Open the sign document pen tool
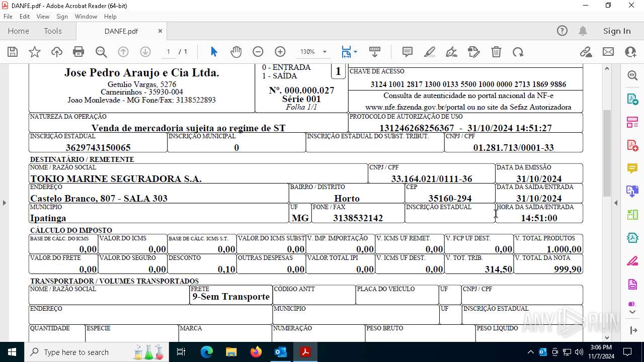Image resolution: width=644 pixels, height=362 pixels. (452, 52)
